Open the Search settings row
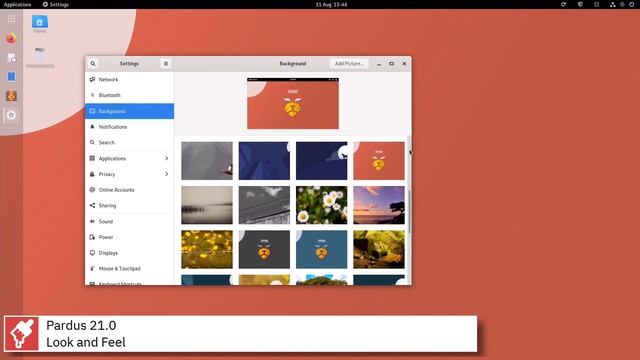The width and height of the screenshot is (640, 360). (129, 142)
